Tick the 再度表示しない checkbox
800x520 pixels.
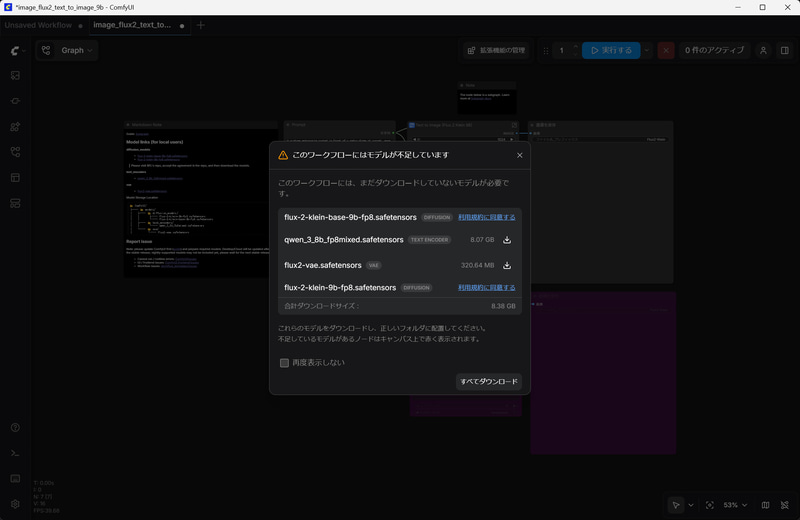(x=284, y=363)
